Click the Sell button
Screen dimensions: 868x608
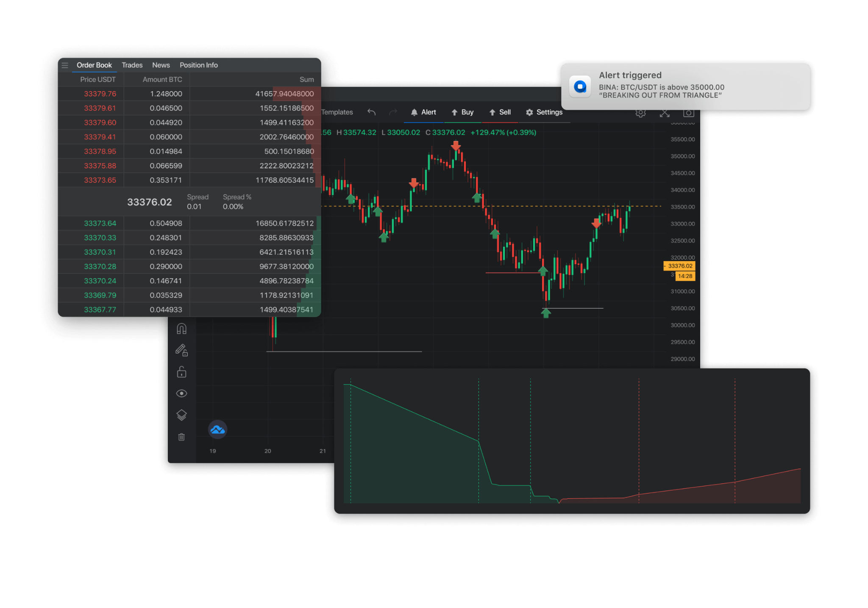coord(500,112)
